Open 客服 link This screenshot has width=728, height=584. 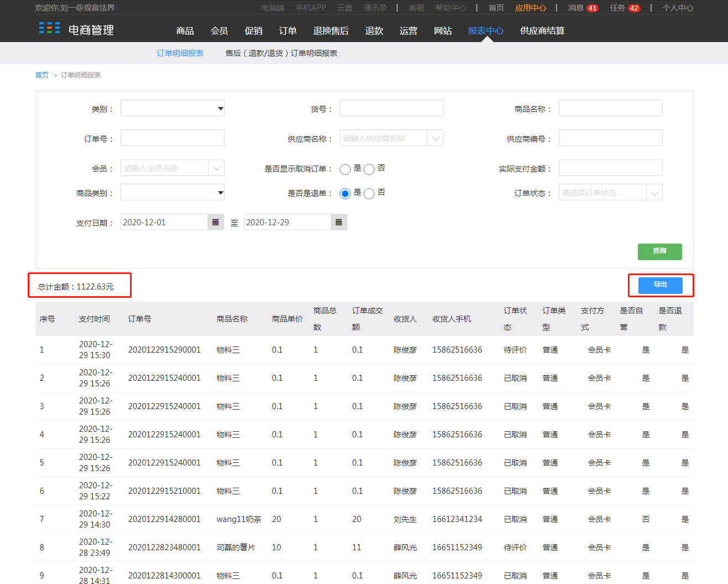click(x=417, y=8)
